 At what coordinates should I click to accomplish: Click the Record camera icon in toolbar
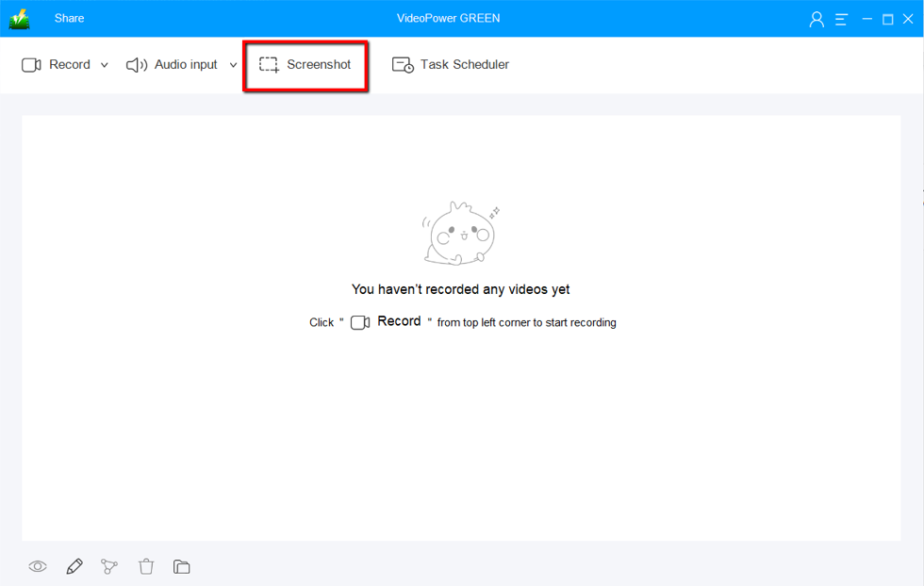tap(31, 65)
